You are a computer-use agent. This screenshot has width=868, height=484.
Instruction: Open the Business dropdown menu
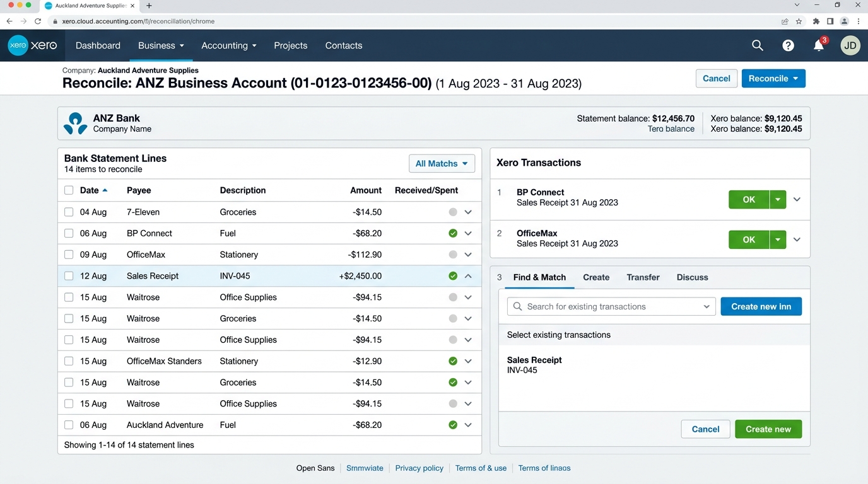tap(161, 45)
